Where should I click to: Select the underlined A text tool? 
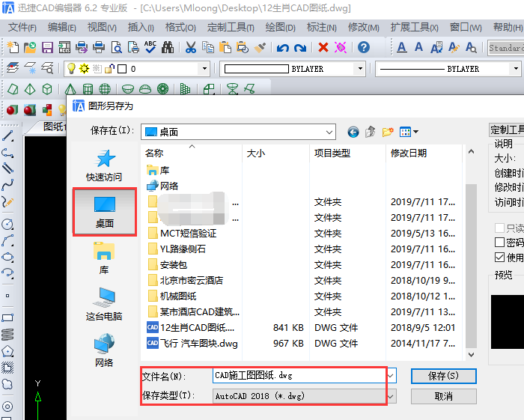[x=402, y=47]
